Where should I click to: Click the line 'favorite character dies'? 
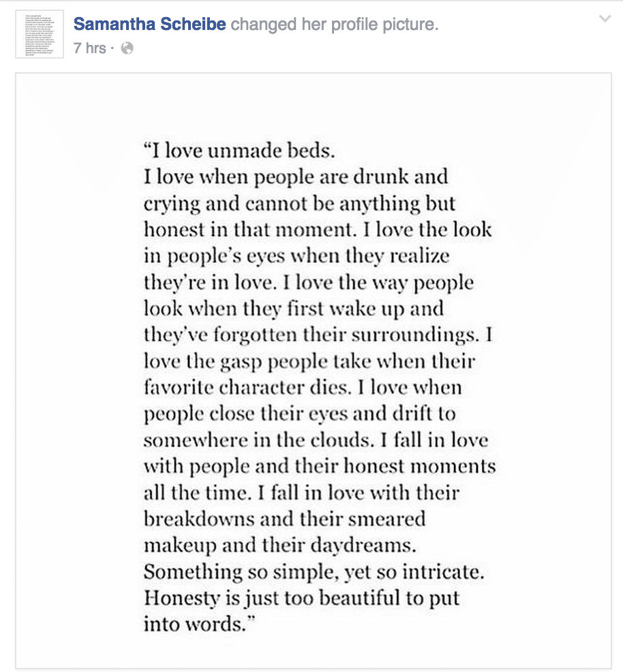pos(303,387)
